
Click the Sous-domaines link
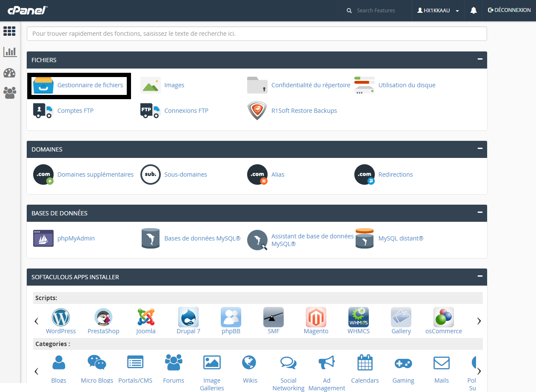185,175
